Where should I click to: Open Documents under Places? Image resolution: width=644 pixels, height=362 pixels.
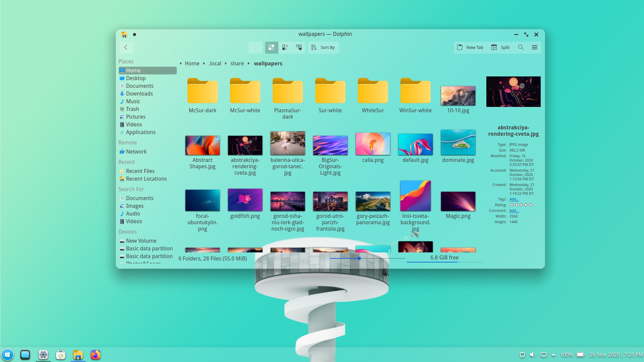pos(148,86)
